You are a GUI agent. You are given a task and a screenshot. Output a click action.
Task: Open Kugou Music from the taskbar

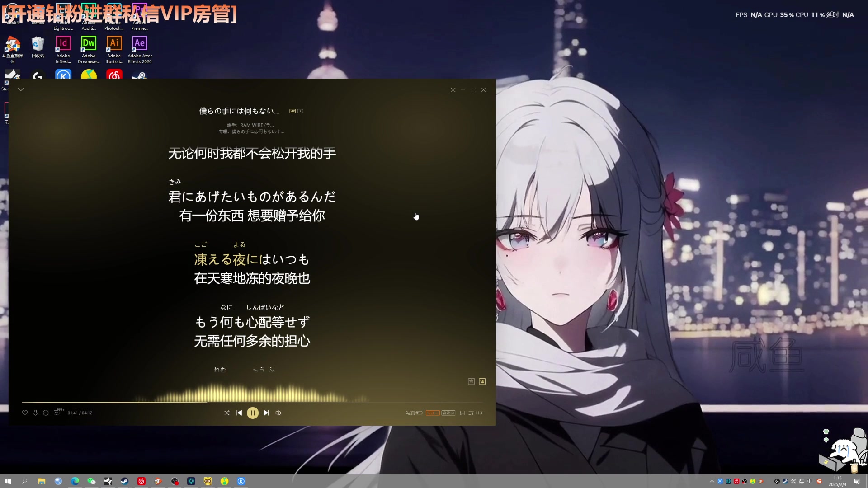pos(241,481)
